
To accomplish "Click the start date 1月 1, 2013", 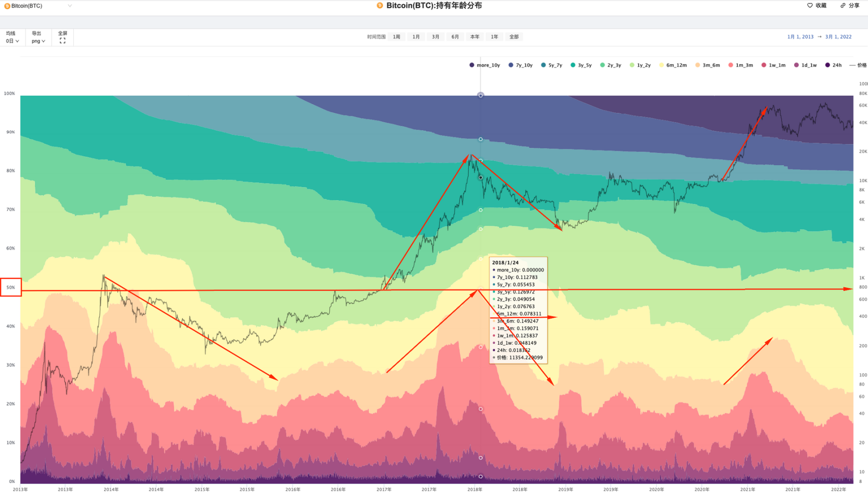I will (x=800, y=37).
